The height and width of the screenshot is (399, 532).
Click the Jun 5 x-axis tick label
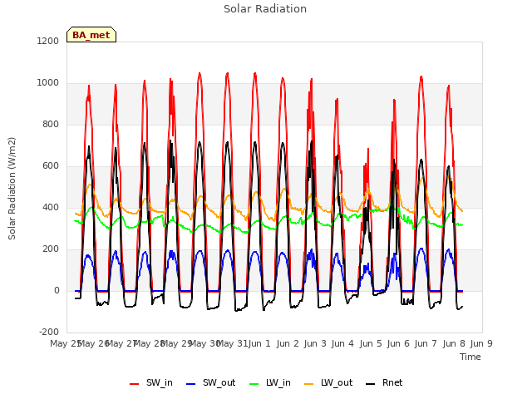371,343
